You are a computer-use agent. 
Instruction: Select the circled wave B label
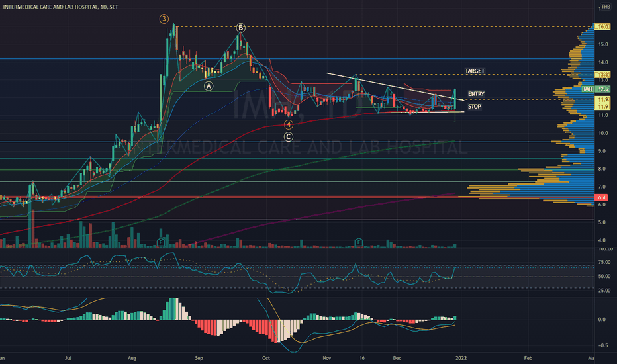pos(240,28)
